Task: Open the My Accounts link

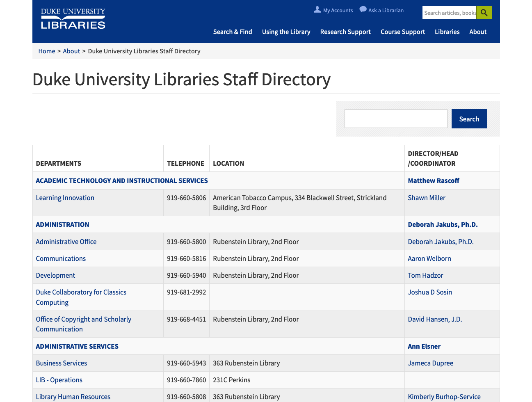Action: click(338, 10)
